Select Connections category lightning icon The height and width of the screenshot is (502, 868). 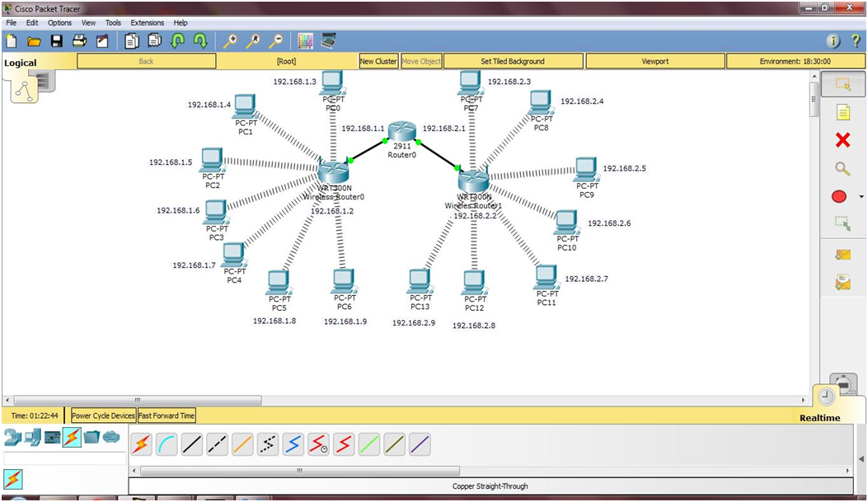[x=72, y=437]
